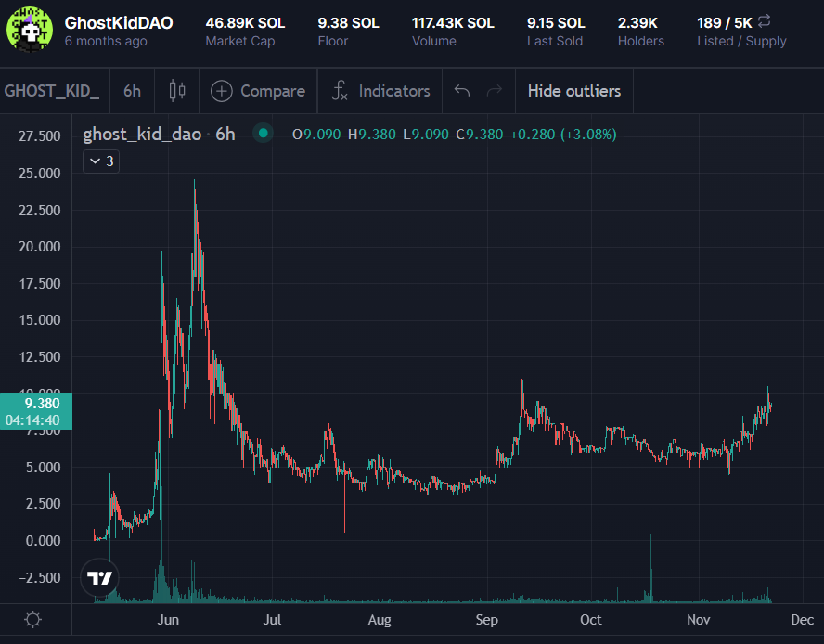Change the candlestick chart style
Image resolution: width=824 pixels, height=644 pixels.
(x=177, y=91)
